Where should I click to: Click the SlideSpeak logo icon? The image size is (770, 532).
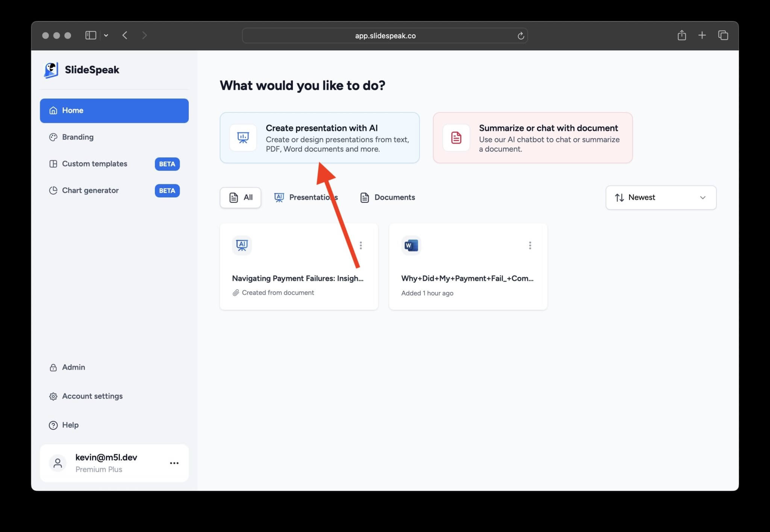coord(51,70)
